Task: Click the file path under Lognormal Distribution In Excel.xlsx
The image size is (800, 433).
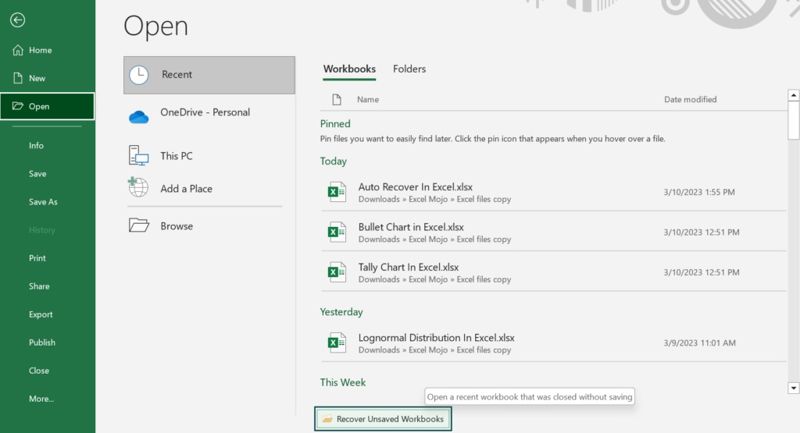Action: [435, 350]
